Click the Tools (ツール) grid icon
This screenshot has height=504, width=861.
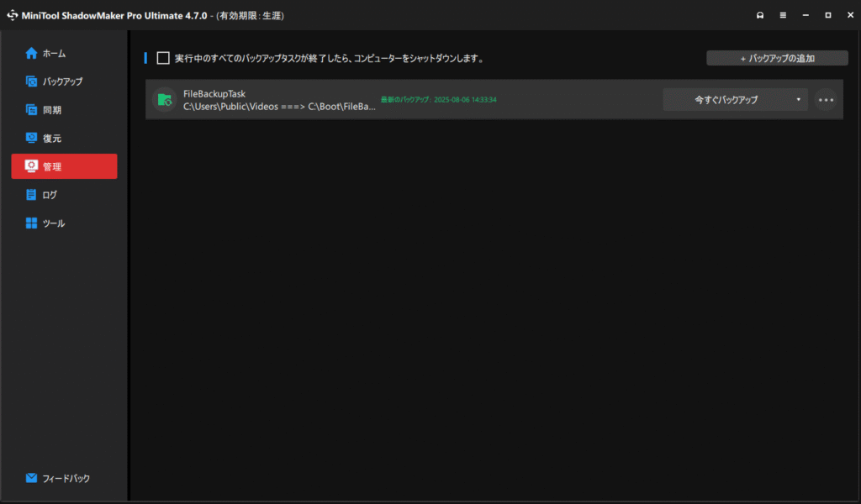pos(31,223)
